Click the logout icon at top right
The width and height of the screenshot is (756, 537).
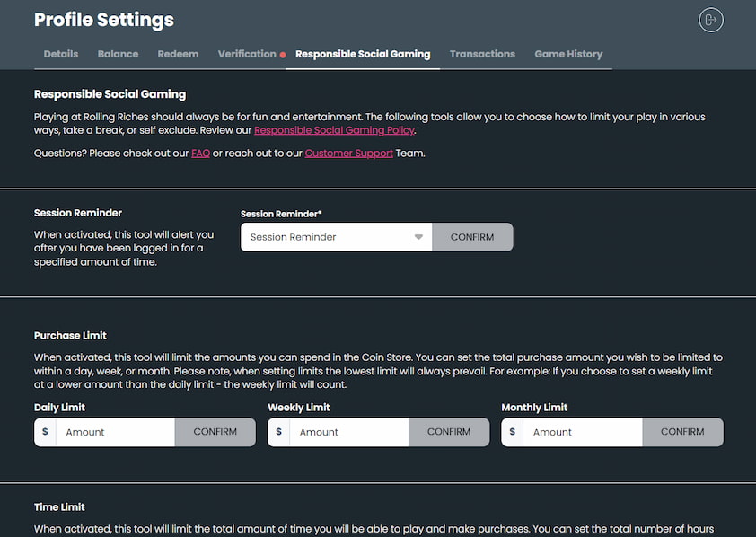[x=711, y=20]
